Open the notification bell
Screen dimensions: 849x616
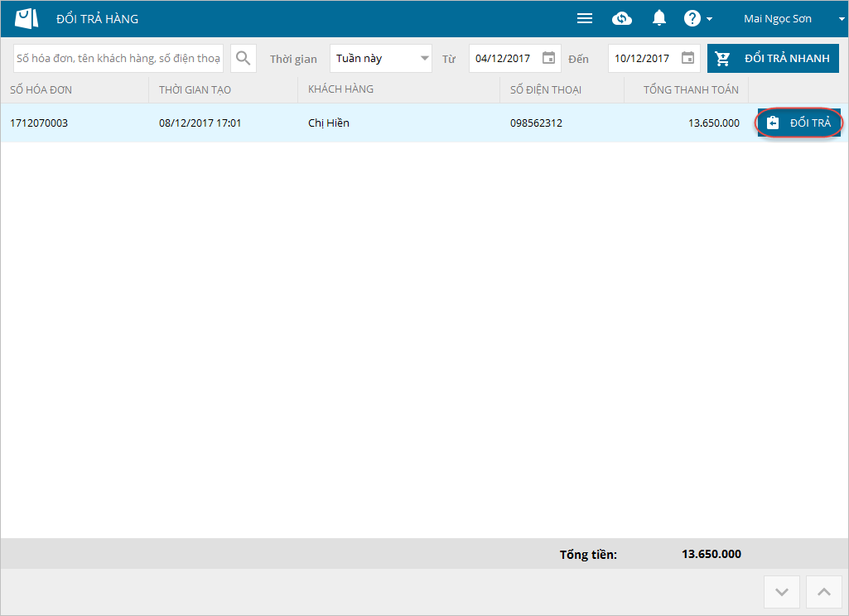point(659,18)
